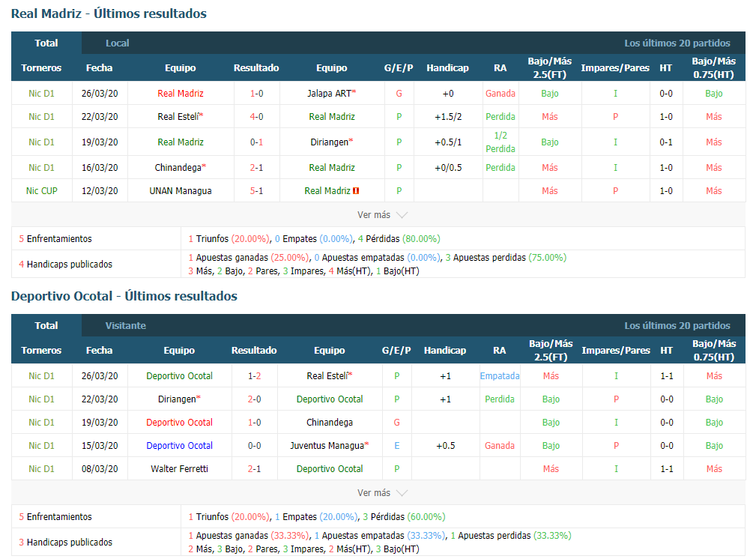Click the Deportivo Ocotal - Últimos resultados heading
The width and height of the screenshot is (756, 559).
pyautogui.click(x=124, y=296)
